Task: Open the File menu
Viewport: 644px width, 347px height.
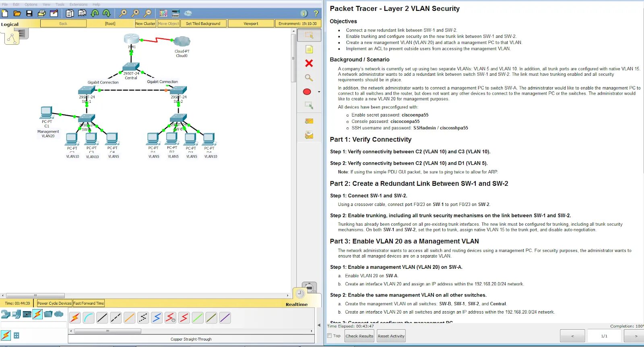Action: (5, 4)
